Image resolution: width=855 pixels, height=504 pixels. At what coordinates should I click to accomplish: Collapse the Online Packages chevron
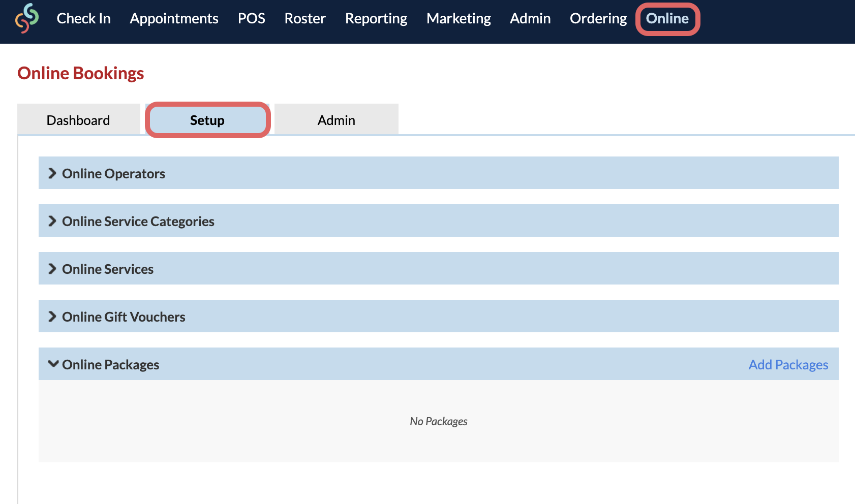[x=53, y=364]
